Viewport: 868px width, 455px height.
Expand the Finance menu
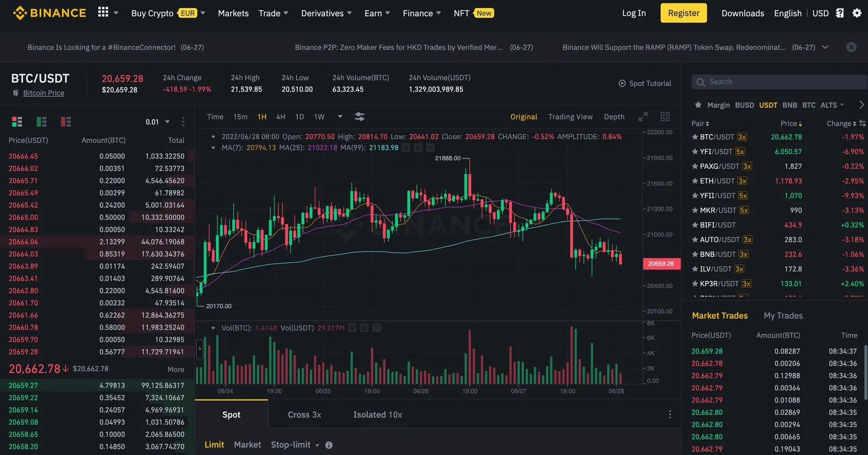(422, 13)
